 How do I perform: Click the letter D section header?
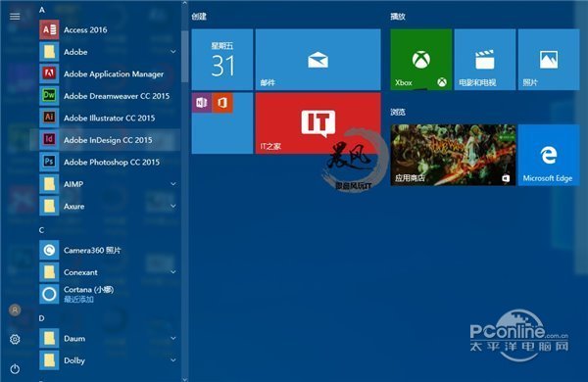pyautogui.click(x=41, y=318)
